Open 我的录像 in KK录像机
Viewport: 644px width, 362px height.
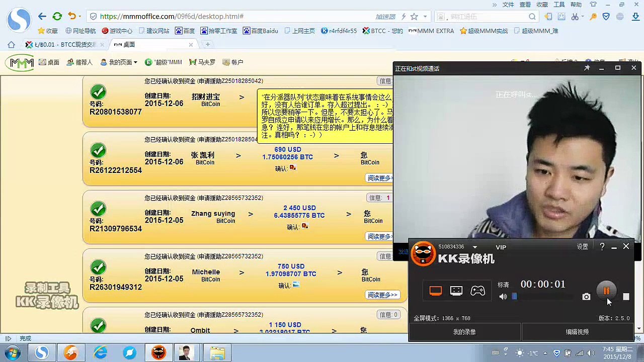pos(464,332)
